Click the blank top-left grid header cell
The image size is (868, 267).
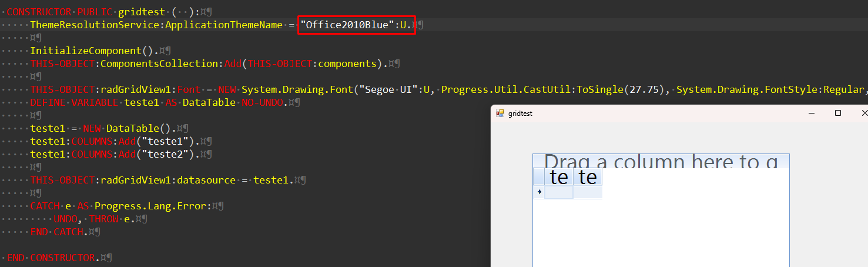click(539, 177)
